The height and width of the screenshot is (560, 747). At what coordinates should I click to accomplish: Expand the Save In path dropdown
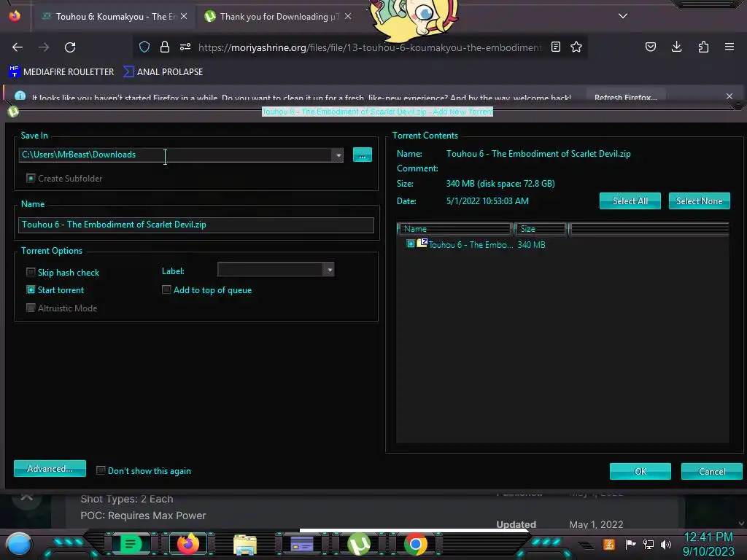point(338,155)
